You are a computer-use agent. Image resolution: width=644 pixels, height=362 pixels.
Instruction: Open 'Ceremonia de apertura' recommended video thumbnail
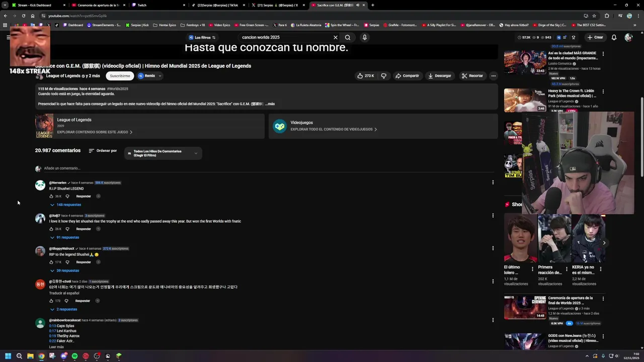(525, 307)
